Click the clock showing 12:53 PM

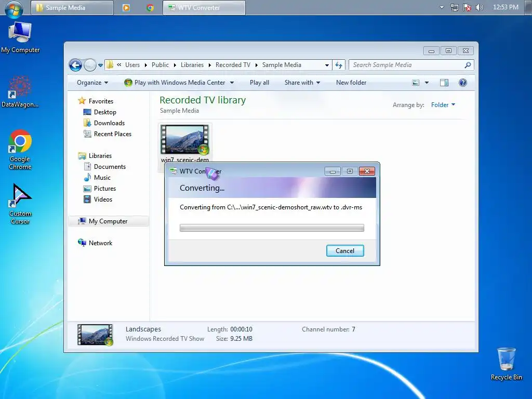coord(506,7)
